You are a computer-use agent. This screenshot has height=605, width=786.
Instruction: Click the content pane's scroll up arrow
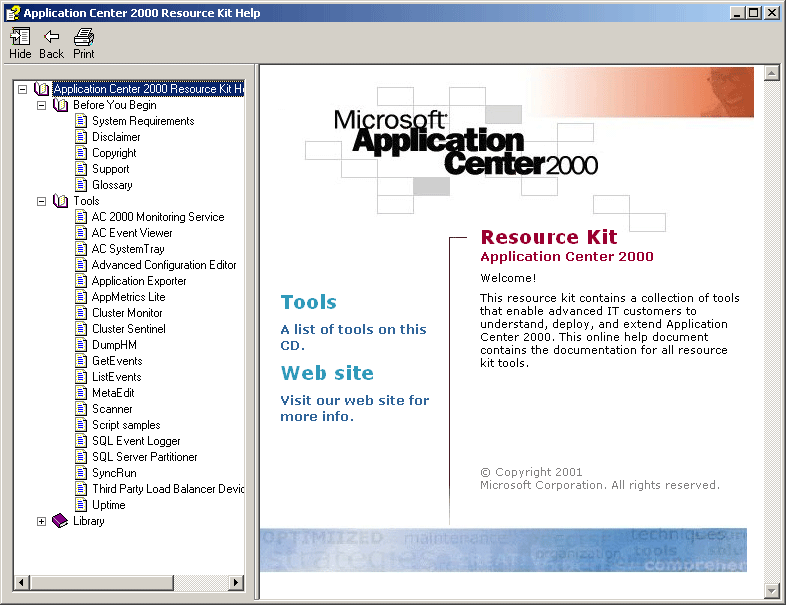(772, 73)
